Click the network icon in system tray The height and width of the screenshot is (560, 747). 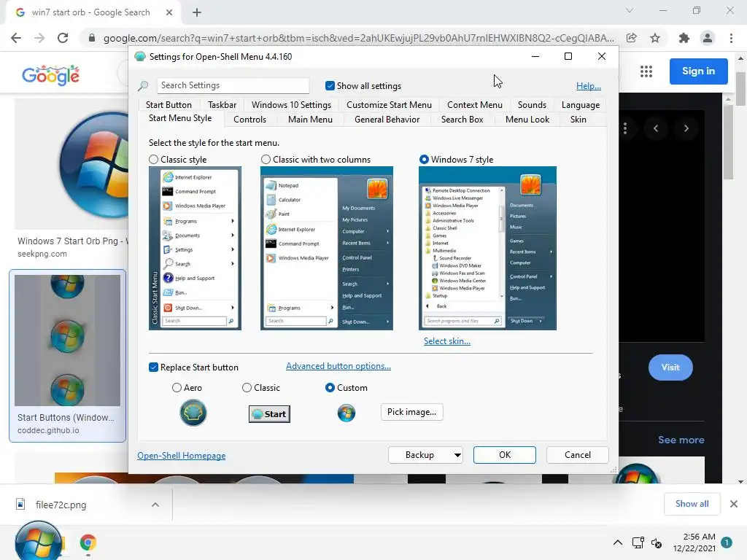638,542
